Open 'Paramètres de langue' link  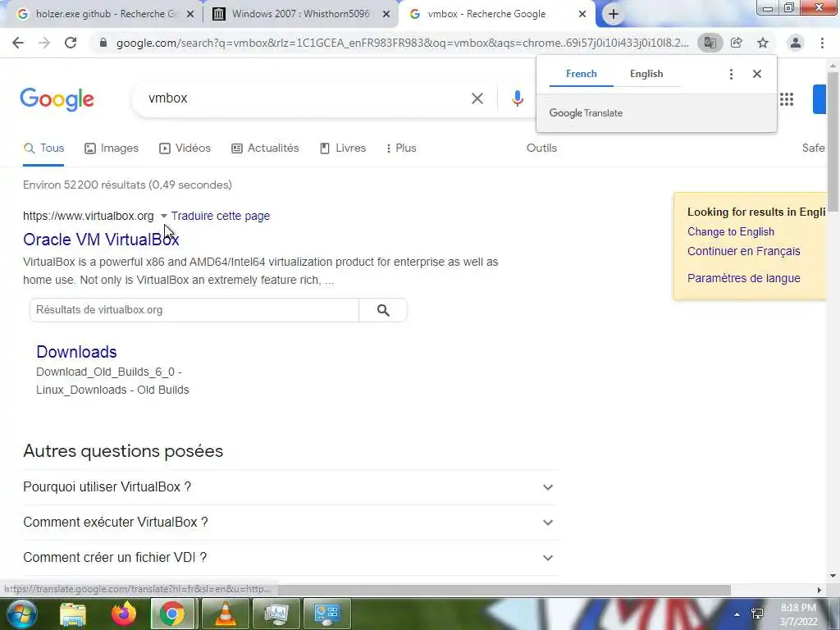(x=743, y=278)
